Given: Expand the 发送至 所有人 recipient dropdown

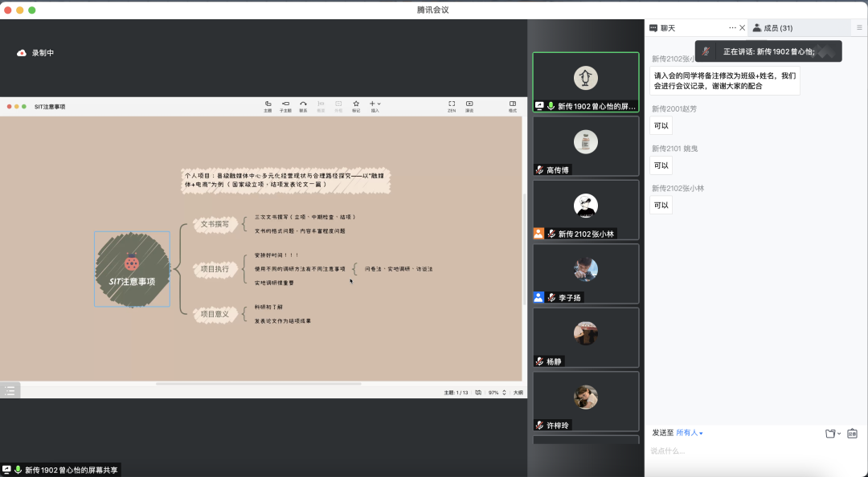Looking at the screenshot, I should coord(690,433).
